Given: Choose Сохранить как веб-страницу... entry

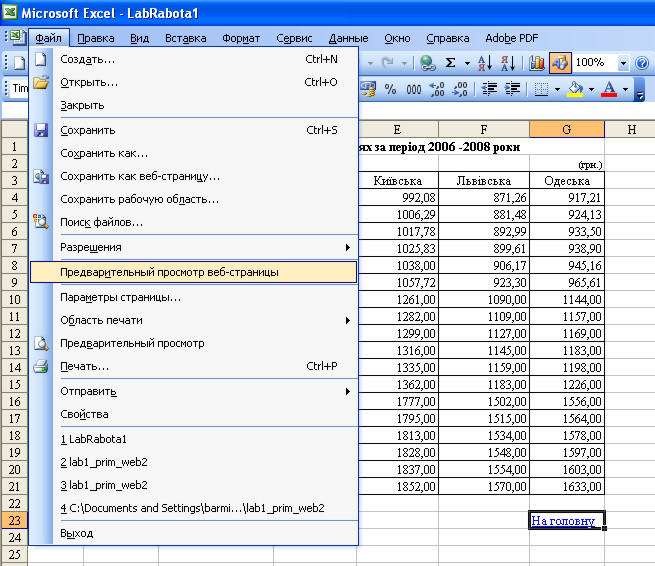Looking at the screenshot, I should 194,176.
